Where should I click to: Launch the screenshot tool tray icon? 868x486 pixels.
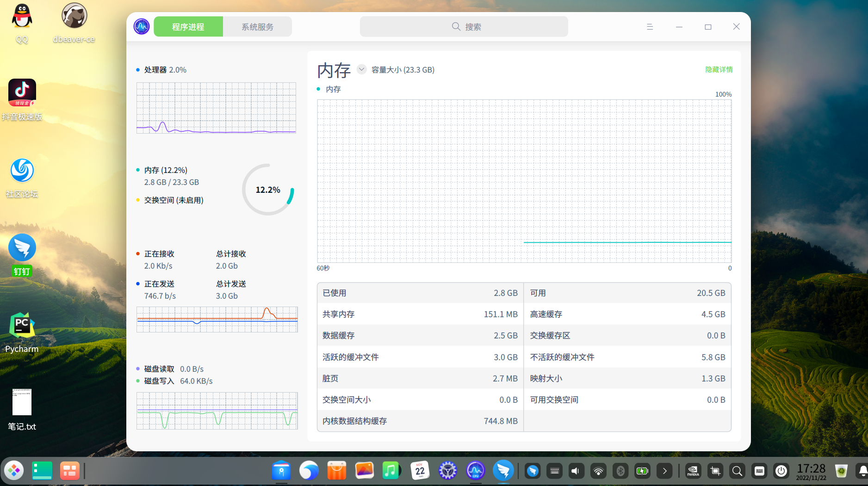coord(715,471)
